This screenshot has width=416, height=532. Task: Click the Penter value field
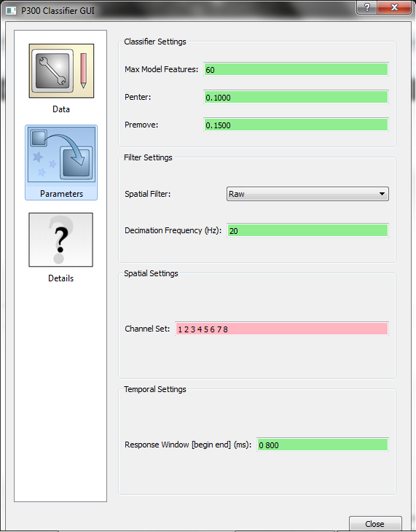[x=296, y=98]
